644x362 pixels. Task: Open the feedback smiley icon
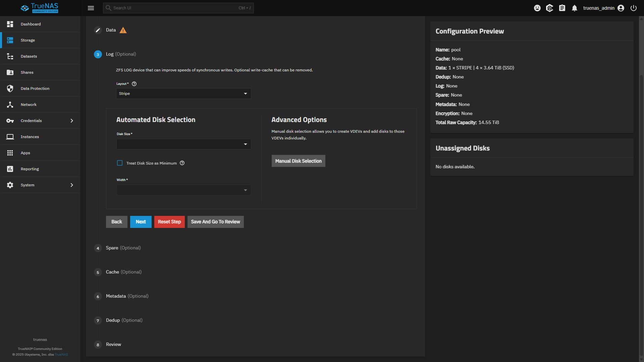[x=537, y=8]
